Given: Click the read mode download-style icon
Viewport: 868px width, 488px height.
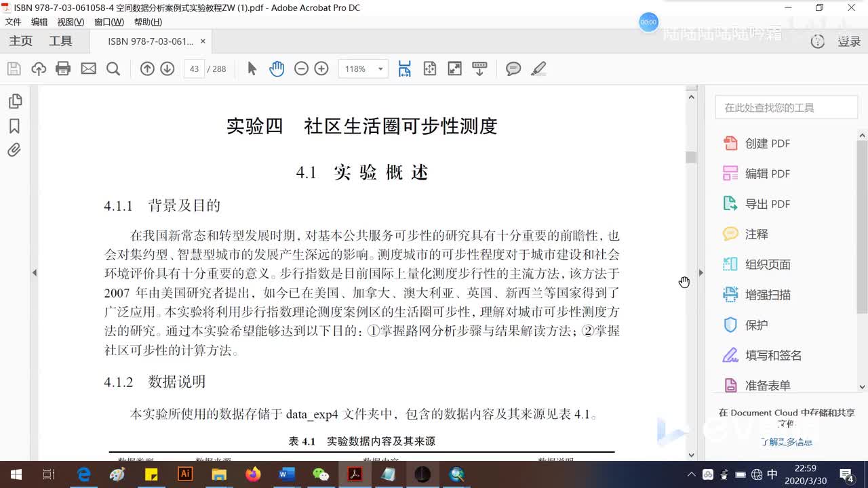Looking at the screenshot, I should [479, 68].
